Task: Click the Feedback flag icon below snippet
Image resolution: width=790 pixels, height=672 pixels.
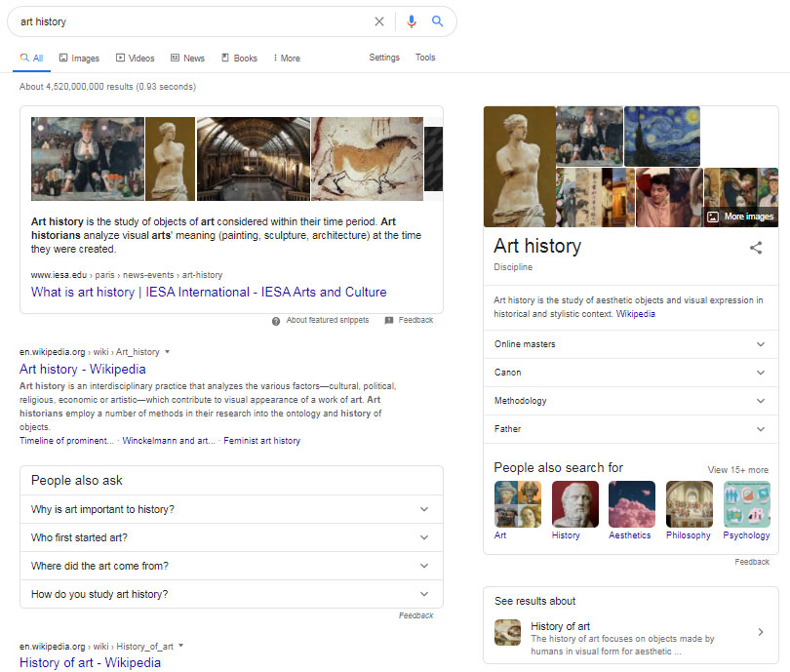Action: tap(389, 321)
